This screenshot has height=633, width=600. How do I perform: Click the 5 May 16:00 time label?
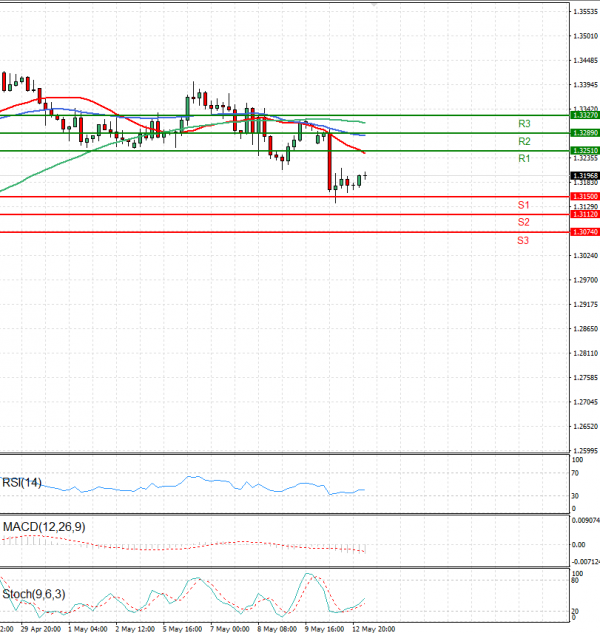coord(183,629)
